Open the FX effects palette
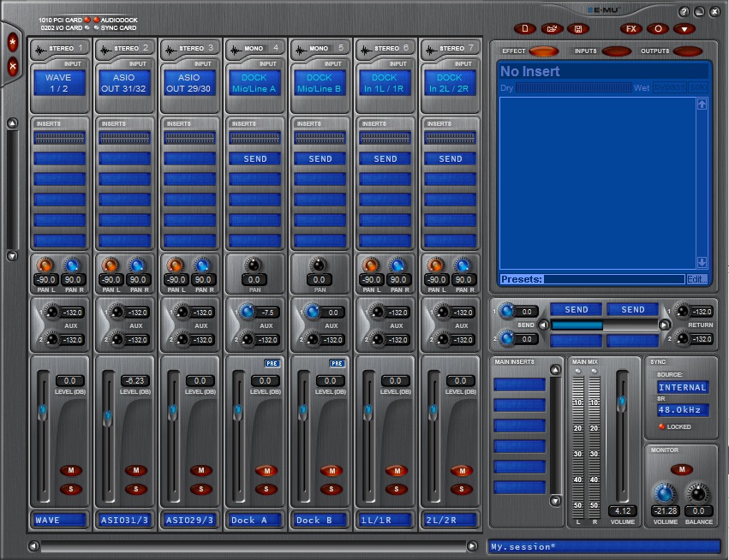 pos(631,28)
